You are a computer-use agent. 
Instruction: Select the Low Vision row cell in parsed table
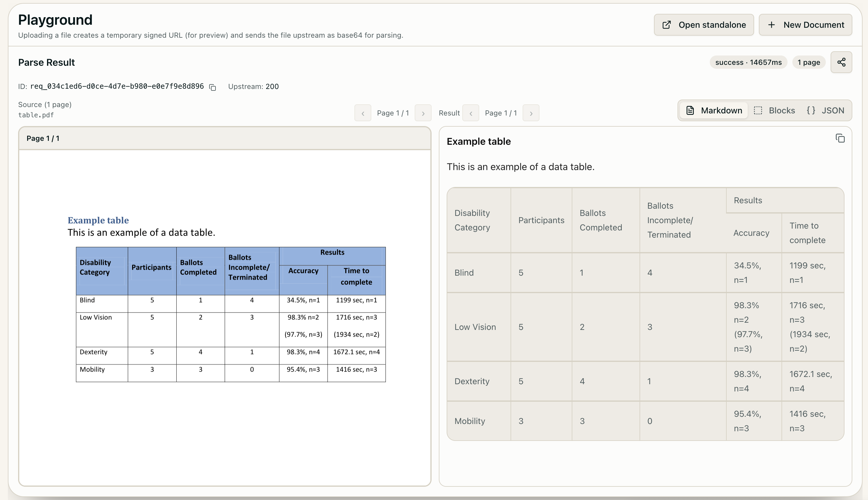click(475, 327)
